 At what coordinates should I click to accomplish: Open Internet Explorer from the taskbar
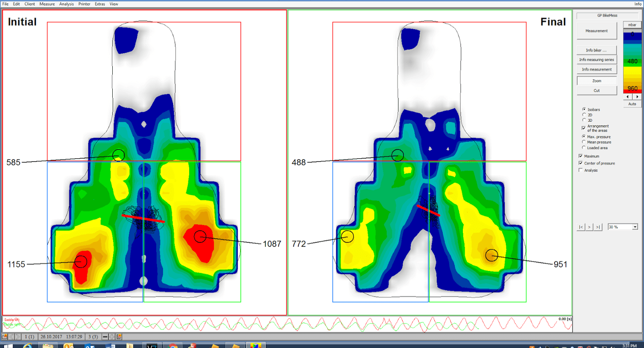click(27, 346)
